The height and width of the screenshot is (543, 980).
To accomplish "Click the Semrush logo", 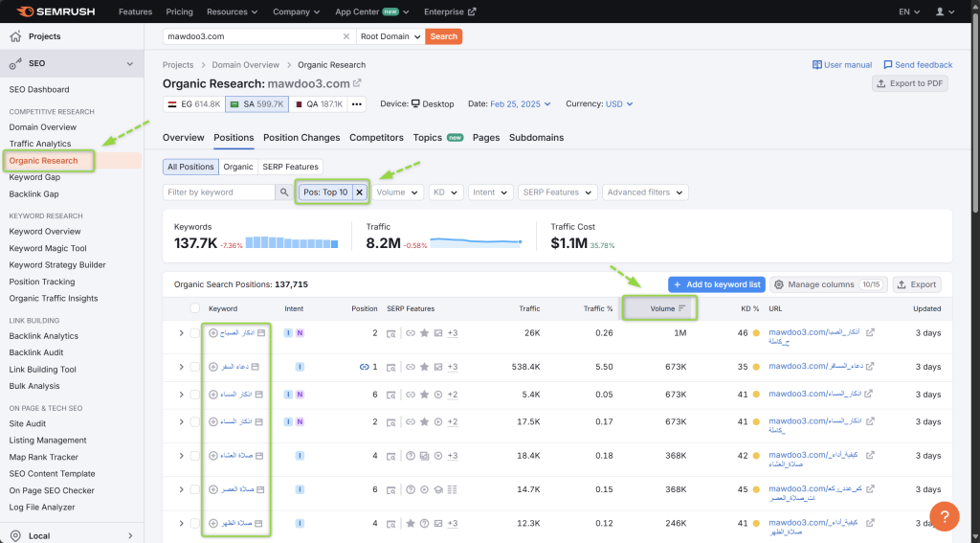I will (55, 11).
